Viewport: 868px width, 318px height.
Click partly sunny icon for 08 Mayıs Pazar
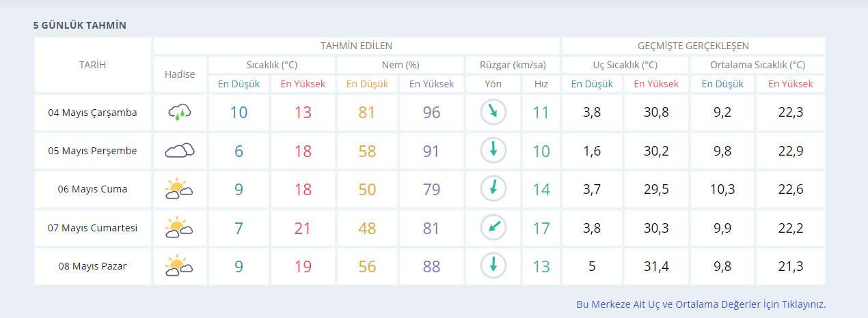click(x=180, y=265)
